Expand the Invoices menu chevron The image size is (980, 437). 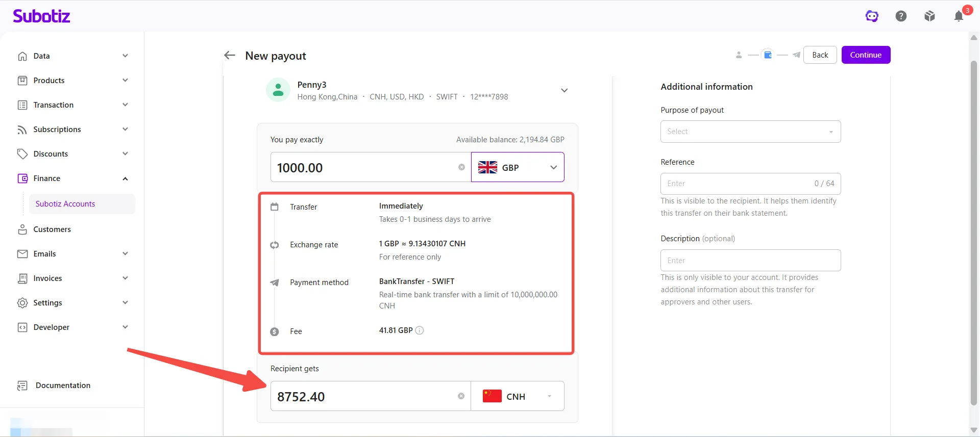[125, 278]
